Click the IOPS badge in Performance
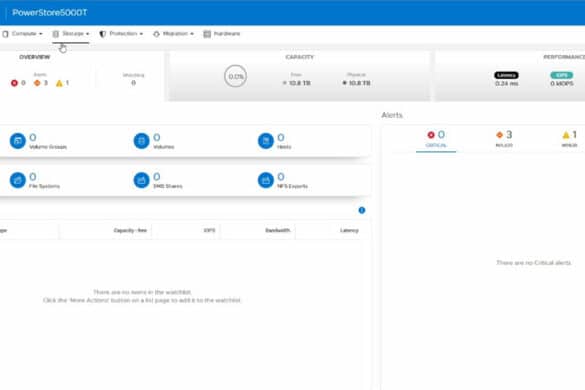 click(x=561, y=75)
